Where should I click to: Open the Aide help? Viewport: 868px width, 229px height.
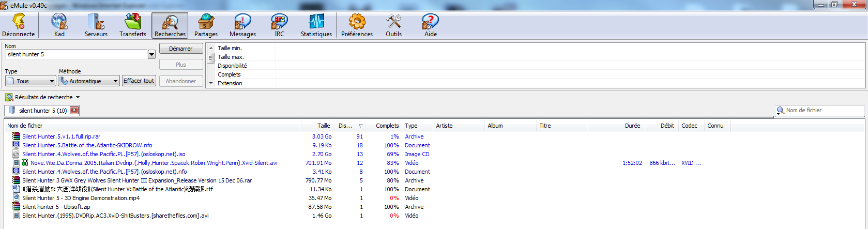(x=431, y=25)
